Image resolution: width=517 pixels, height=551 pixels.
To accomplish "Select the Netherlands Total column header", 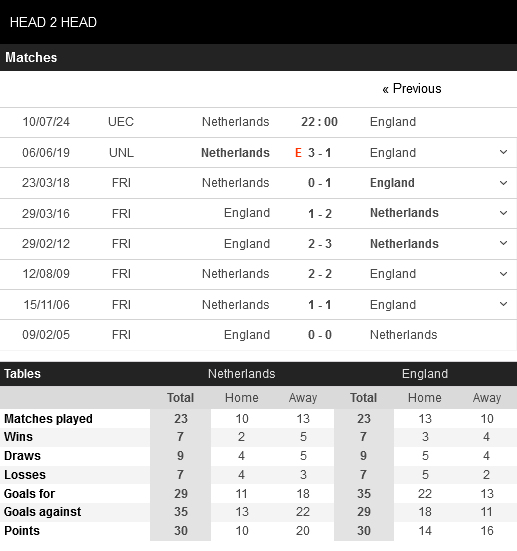I will pos(180,397).
